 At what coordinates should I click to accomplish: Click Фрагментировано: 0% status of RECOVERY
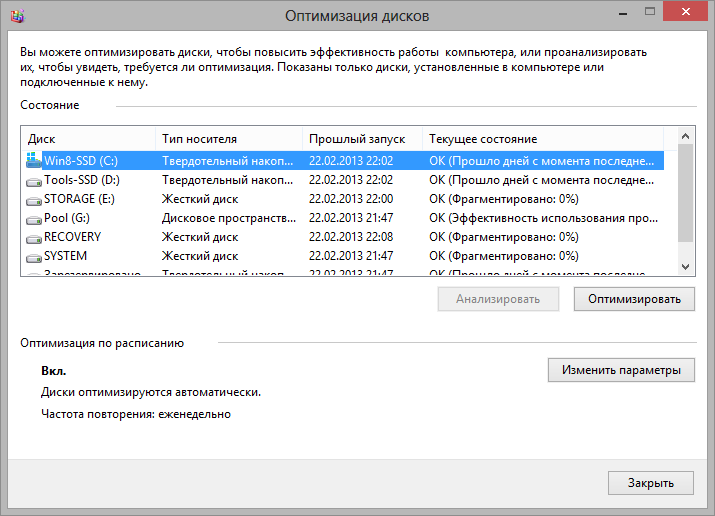(x=504, y=237)
